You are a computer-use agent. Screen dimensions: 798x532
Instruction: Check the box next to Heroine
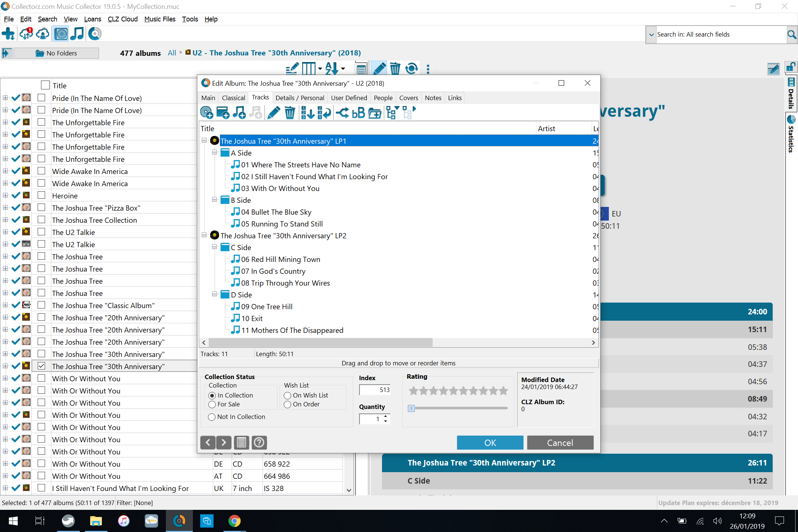point(41,195)
